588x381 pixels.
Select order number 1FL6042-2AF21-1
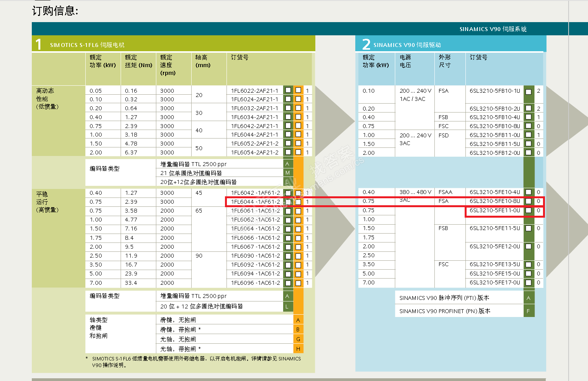coord(255,126)
